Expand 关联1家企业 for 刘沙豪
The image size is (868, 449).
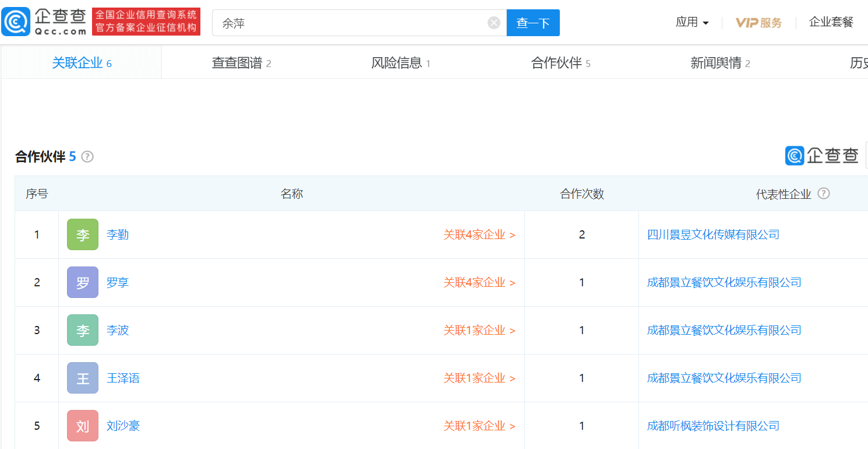[479, 426]
